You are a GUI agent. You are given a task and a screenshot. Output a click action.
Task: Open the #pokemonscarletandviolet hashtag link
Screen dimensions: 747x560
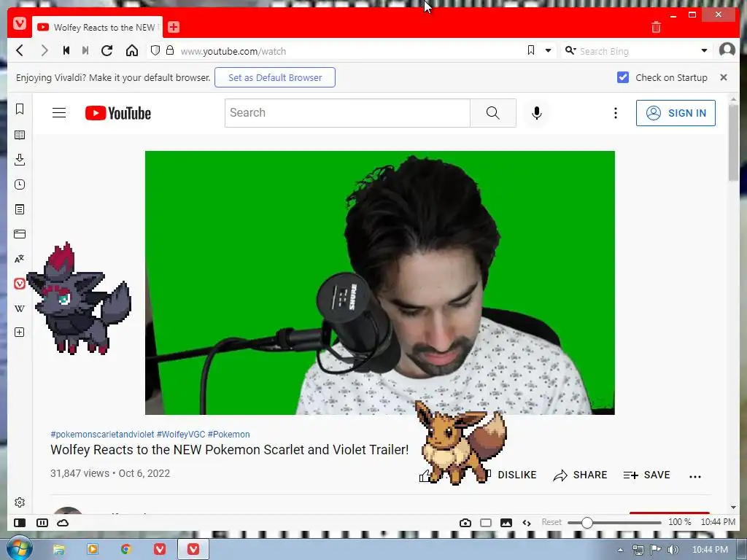[x=102, y=435]
